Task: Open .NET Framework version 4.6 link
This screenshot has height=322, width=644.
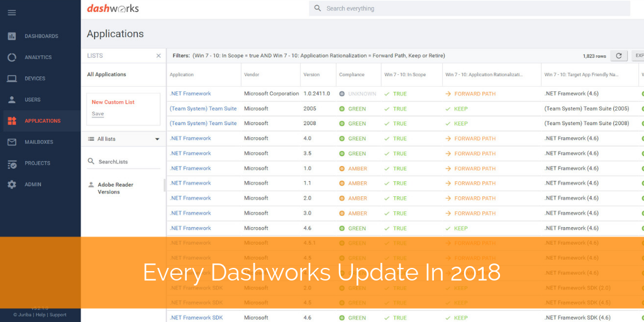Action: (x=190, y=228)
